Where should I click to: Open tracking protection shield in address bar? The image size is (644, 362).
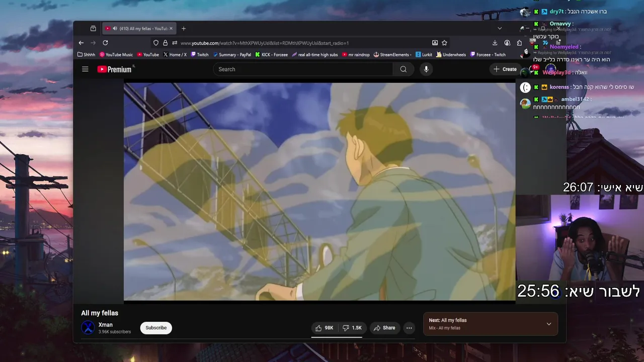156,43
